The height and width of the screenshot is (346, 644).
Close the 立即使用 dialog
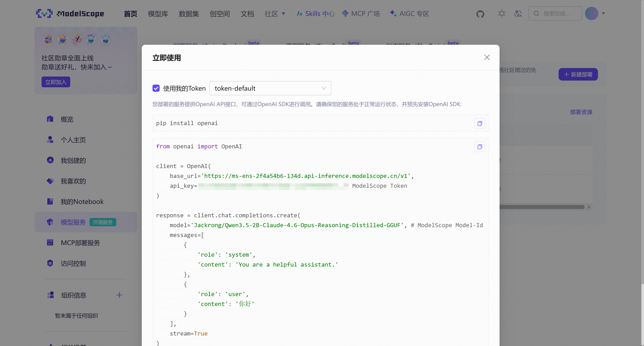(487, 57)
